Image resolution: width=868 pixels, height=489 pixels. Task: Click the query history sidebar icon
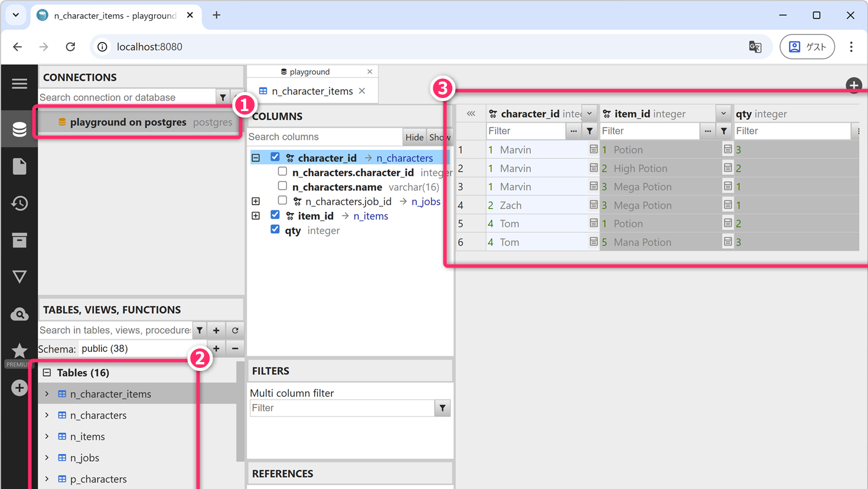pos(19,203)
